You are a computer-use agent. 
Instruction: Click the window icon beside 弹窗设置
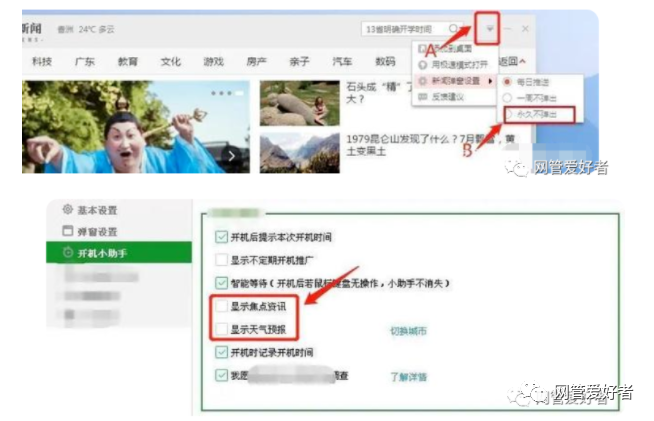68,230
